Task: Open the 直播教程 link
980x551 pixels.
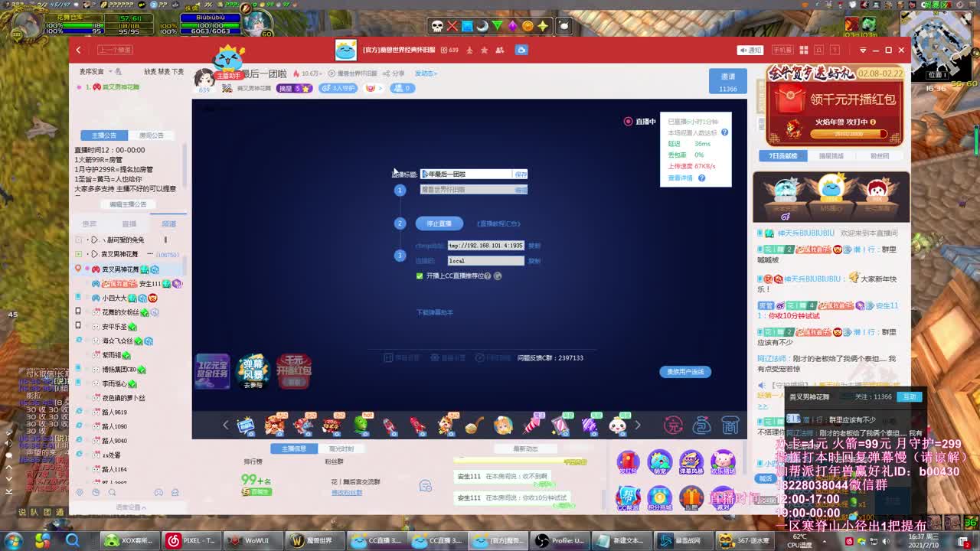Action: (498, 223)
